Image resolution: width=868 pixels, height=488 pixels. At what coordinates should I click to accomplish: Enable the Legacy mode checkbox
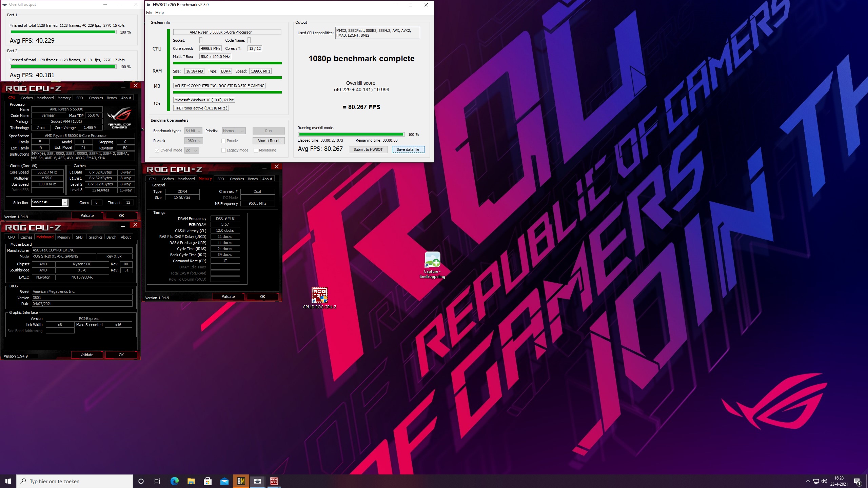(x=223, y=150)
